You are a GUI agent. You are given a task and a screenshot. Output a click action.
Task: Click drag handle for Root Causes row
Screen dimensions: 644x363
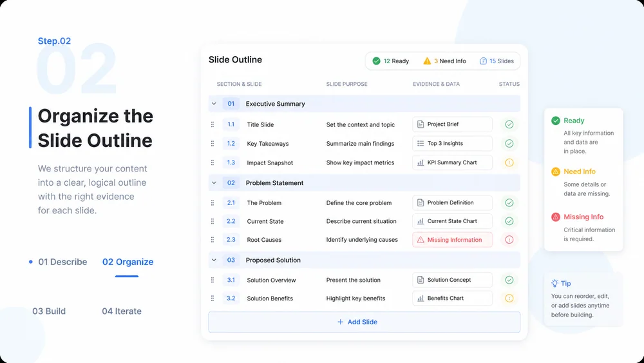tap(213, 240)
